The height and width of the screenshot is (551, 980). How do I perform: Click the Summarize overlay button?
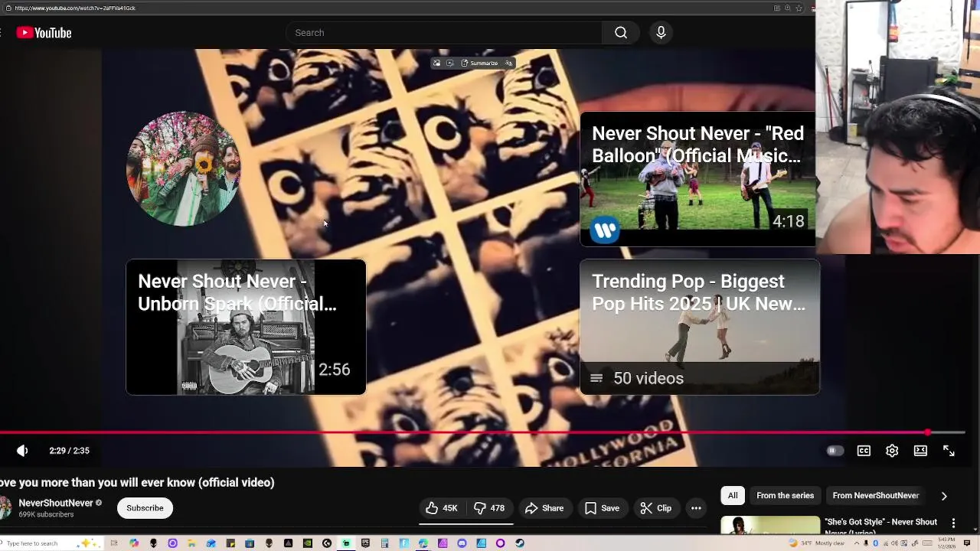click(479, 63)
